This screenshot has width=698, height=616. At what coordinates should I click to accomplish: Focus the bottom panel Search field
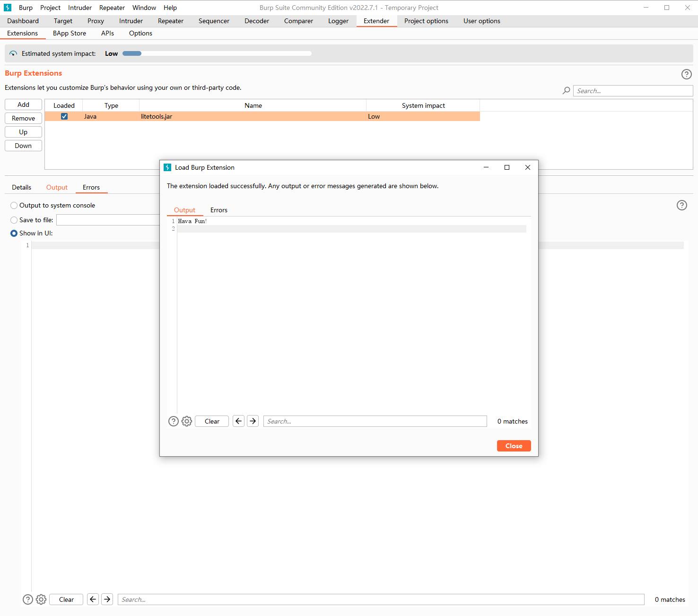click(381, 599)
